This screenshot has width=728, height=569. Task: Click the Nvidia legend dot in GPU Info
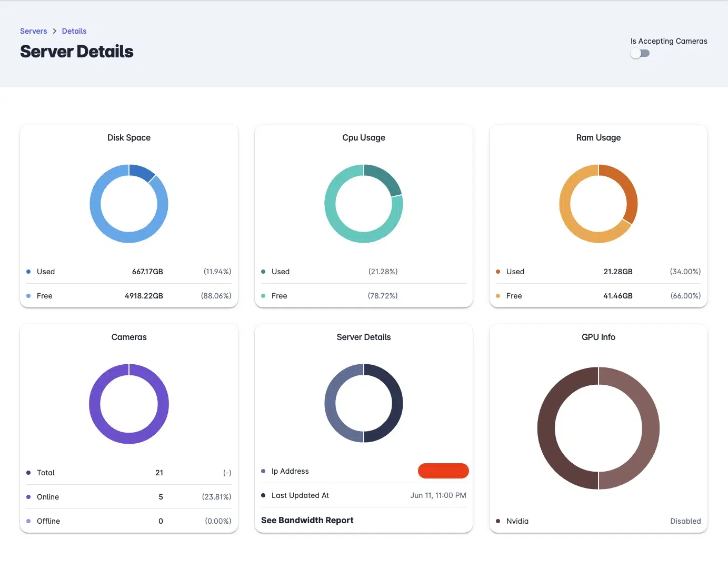coord(498,521)
